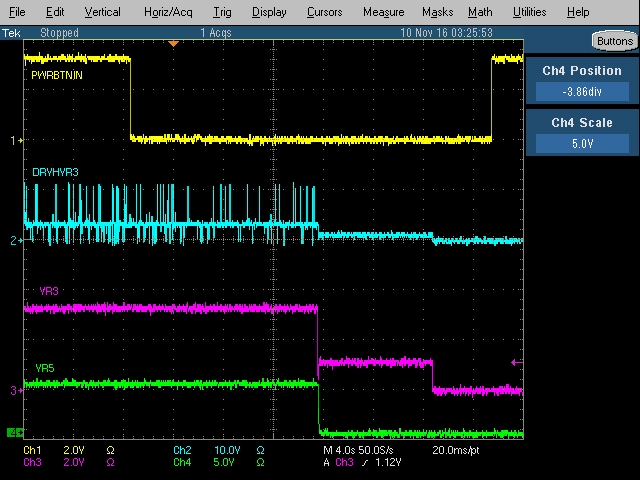Open the Horiz/Acq menu
640x480 pixels.
[x=166, y=12]
